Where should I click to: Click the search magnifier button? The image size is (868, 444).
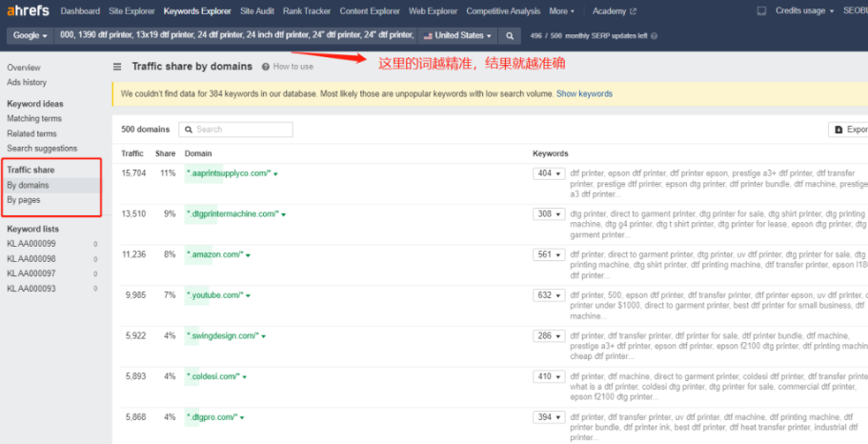(510, 35)
